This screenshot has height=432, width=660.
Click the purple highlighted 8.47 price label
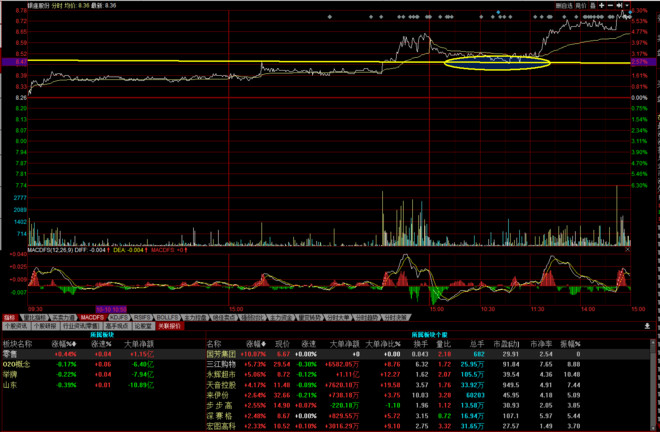coord(14,62)
